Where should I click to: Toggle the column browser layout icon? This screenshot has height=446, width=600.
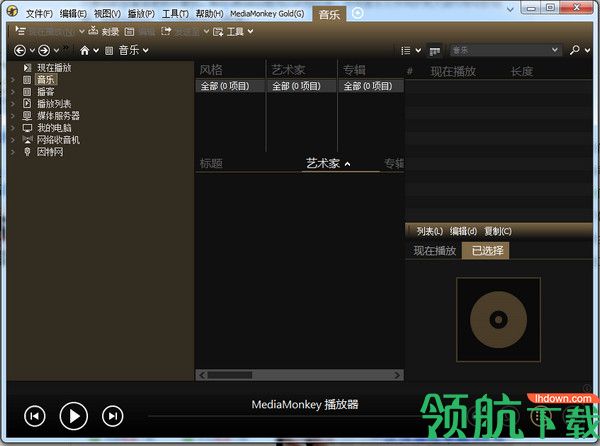click(435, 51)
